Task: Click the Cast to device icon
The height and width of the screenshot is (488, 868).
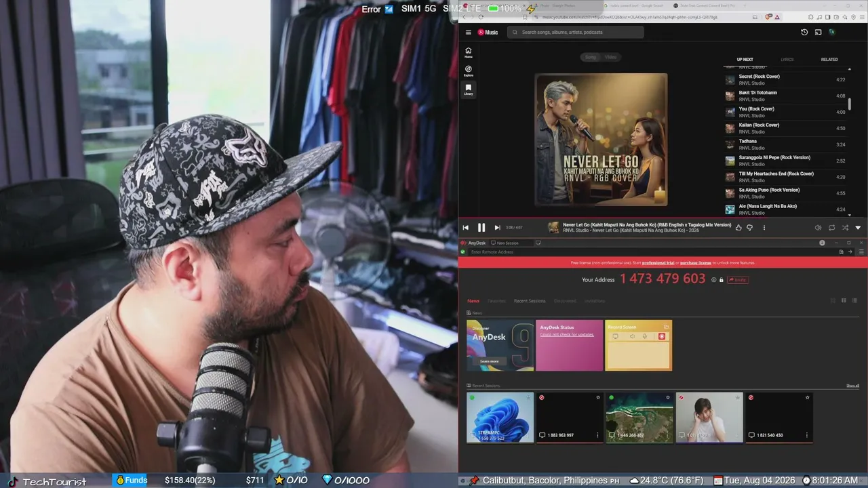Action: click(818, 32)
